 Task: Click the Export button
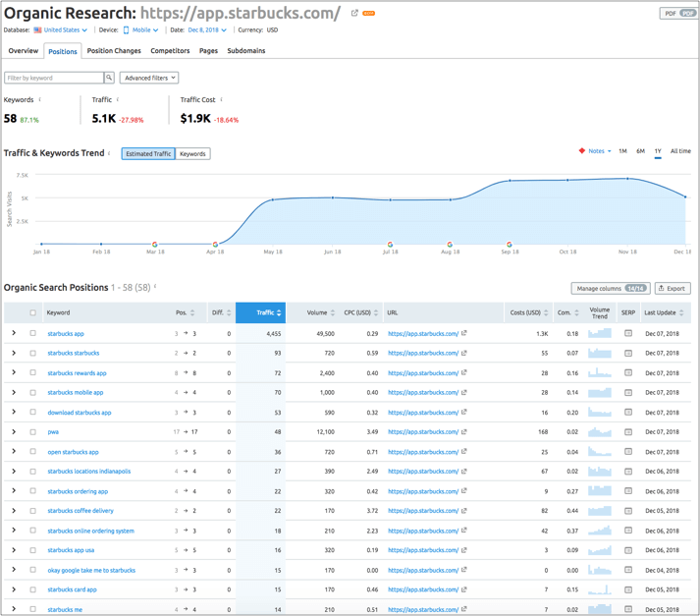(x=673, y=289)
